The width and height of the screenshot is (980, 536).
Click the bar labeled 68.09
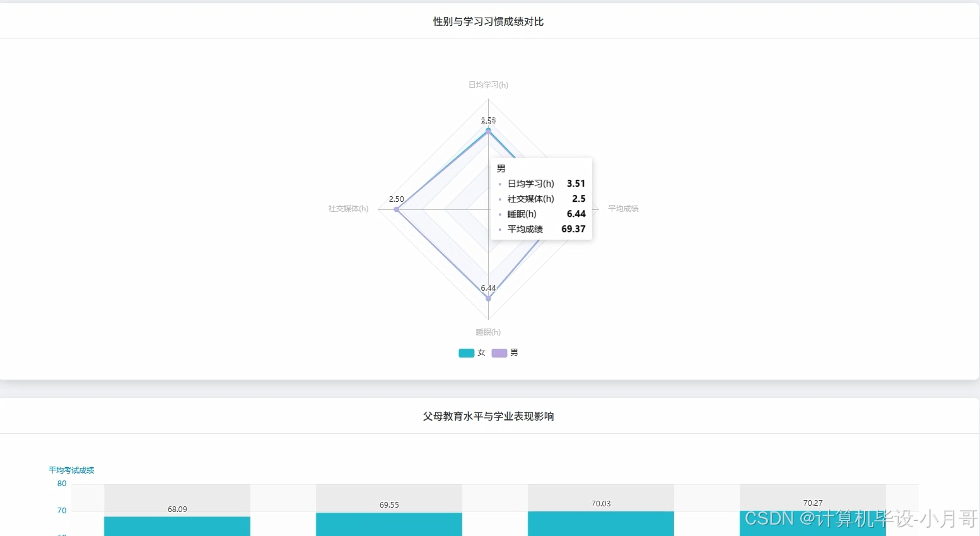(x=177, y=527)
